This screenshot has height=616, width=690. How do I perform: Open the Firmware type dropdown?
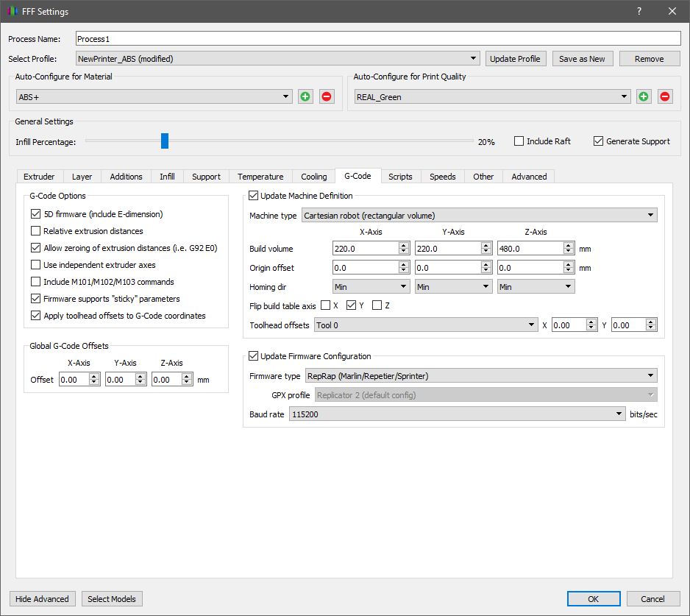[480, 376]
